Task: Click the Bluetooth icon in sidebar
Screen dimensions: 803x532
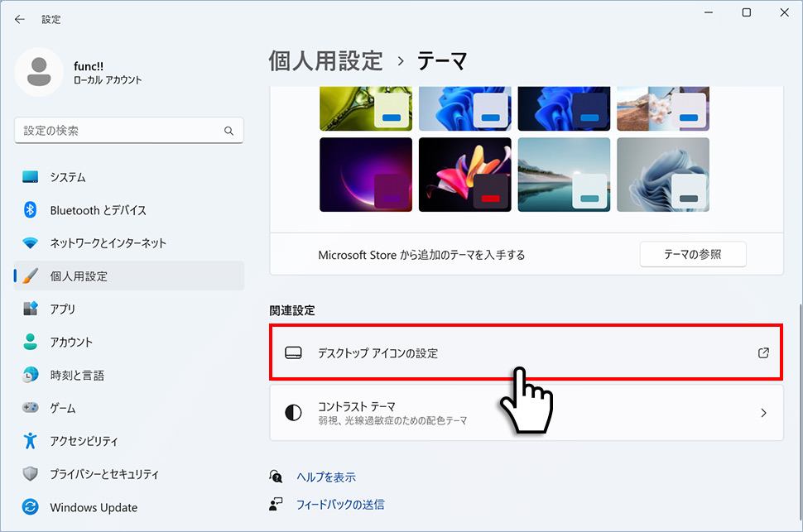Action: pyautogui.click(x=30, y=210)
